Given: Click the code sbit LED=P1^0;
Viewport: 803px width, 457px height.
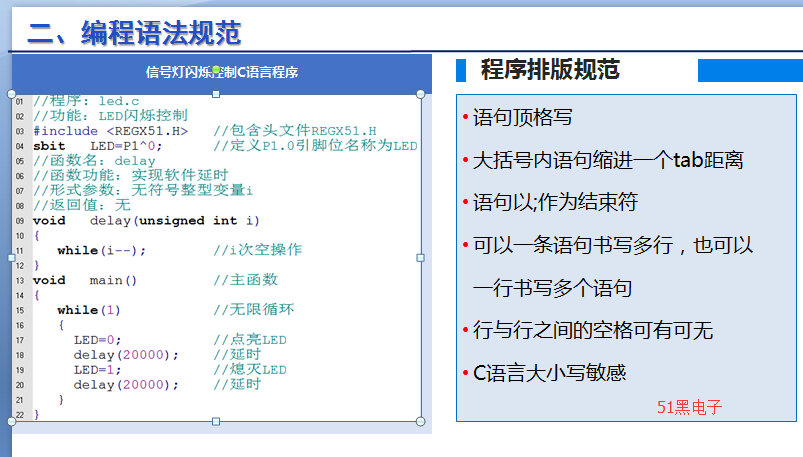Looking at the screenshot, I should point(97,146).
